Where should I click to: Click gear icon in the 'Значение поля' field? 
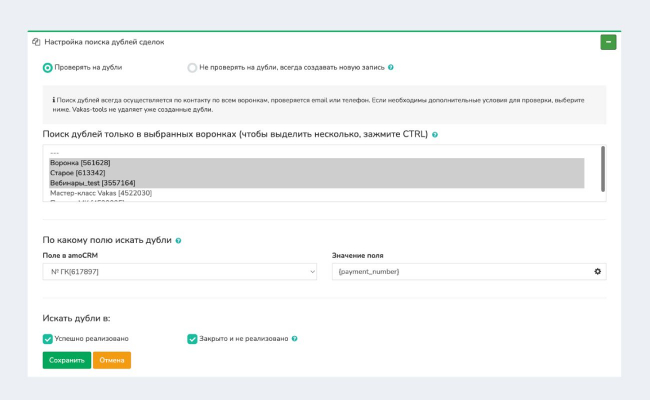597,272
